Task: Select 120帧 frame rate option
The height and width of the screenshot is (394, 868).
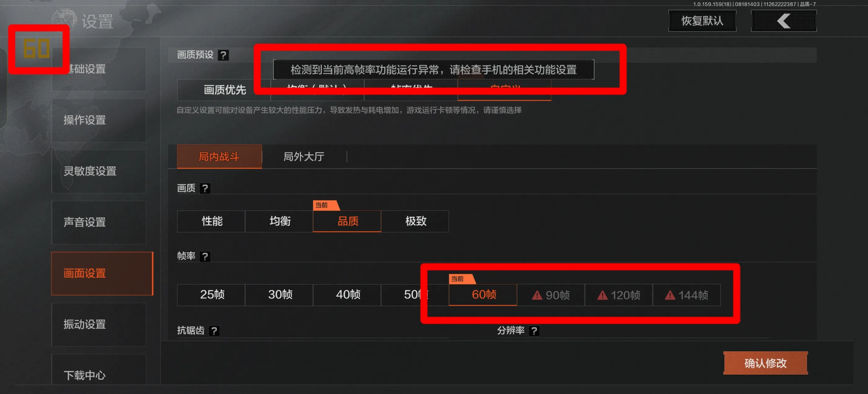Action: (x=619, y=295)
